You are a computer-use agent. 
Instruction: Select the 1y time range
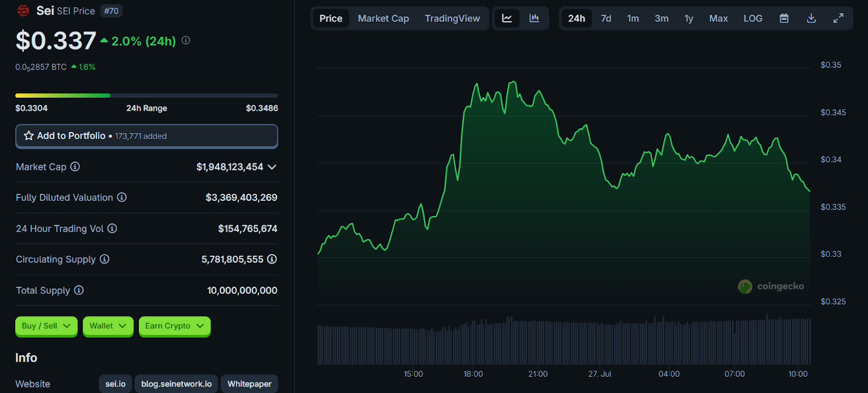coord(688,18)
